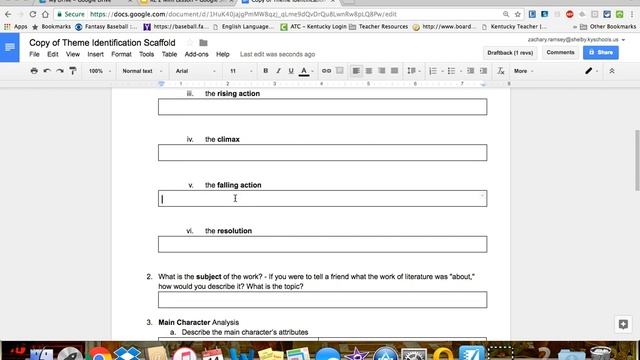Click the document title 'Copy of Theme Identification Scaffold'
This screenshot has height=360, width=640.
click(102, 42)
